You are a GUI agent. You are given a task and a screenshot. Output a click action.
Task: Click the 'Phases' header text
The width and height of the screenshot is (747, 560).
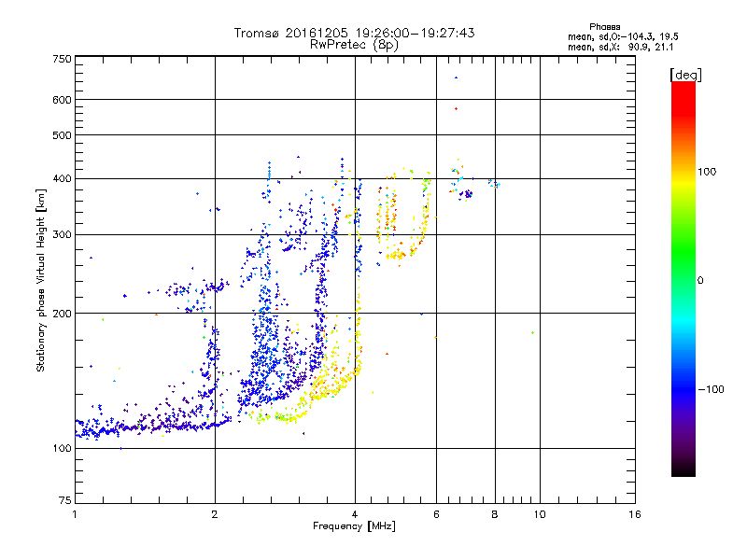pyautogui.click(x=604, y=27)
